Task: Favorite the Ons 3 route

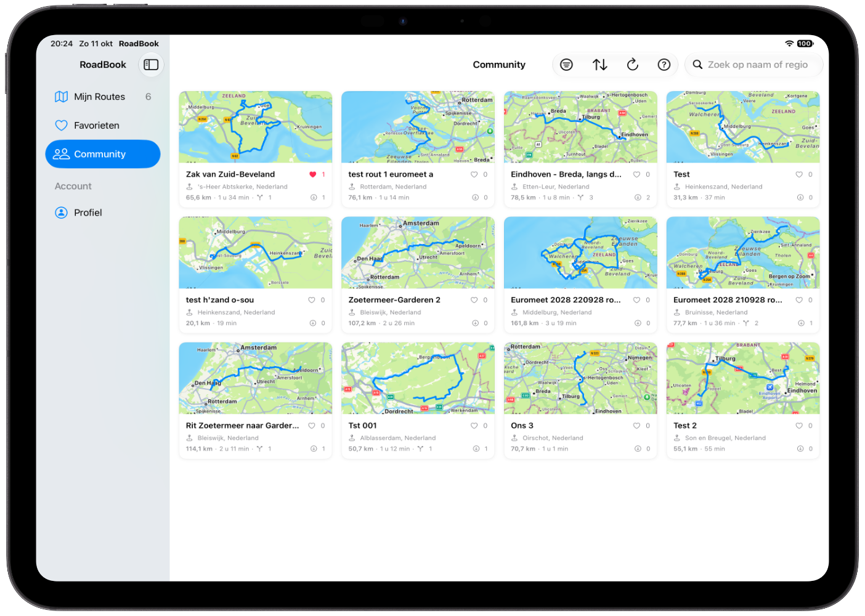Action: click(637, 426)
